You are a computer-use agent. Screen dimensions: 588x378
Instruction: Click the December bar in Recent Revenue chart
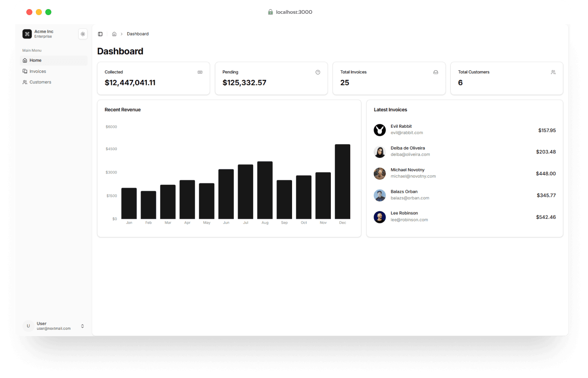(343, 181)
